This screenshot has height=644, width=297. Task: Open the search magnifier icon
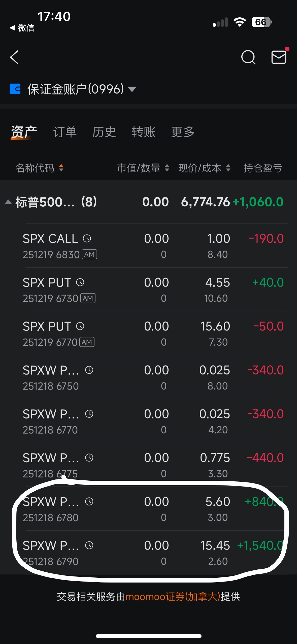[248, 57]
